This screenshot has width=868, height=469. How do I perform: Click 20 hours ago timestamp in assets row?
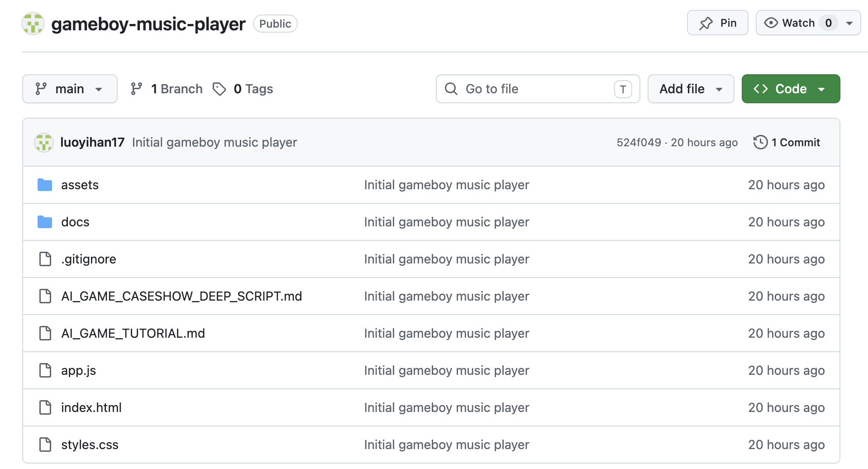point(787,185)
